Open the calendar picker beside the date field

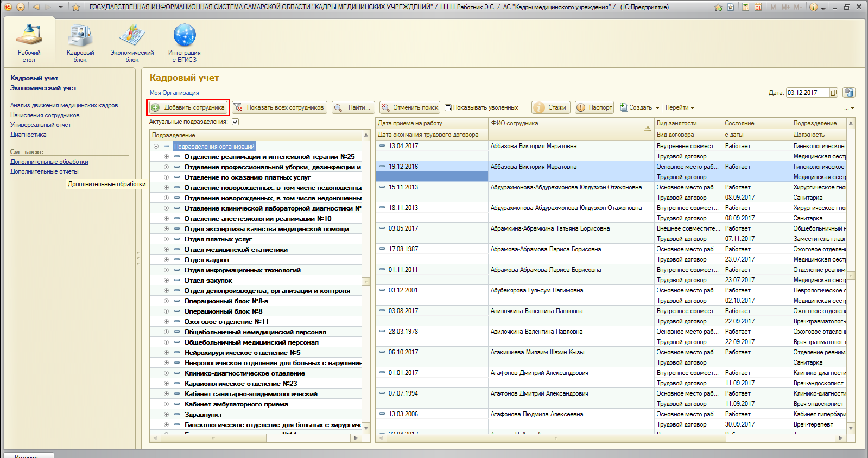[x=834, y=93]
